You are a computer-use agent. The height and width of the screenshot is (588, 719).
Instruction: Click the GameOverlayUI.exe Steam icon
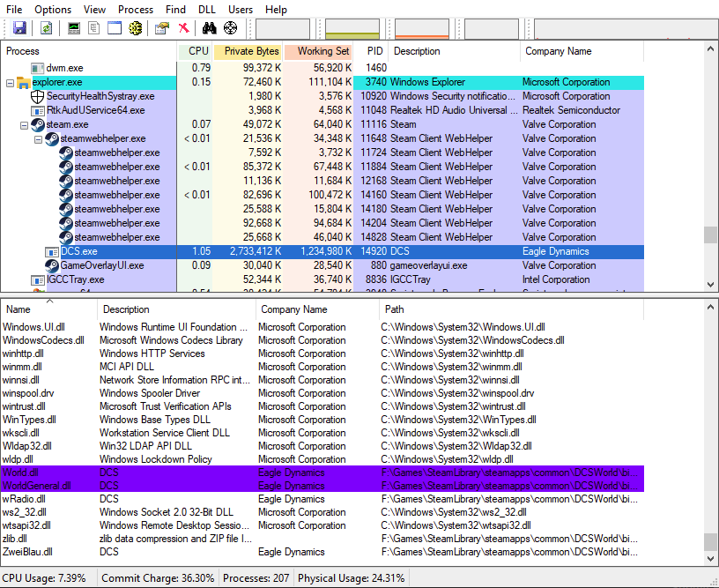pos(52,266)
